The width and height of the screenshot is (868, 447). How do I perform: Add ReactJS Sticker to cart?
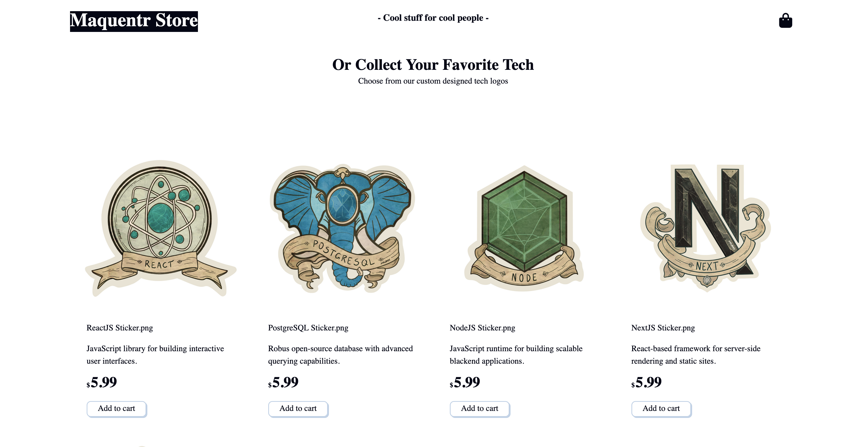point(116,409)
